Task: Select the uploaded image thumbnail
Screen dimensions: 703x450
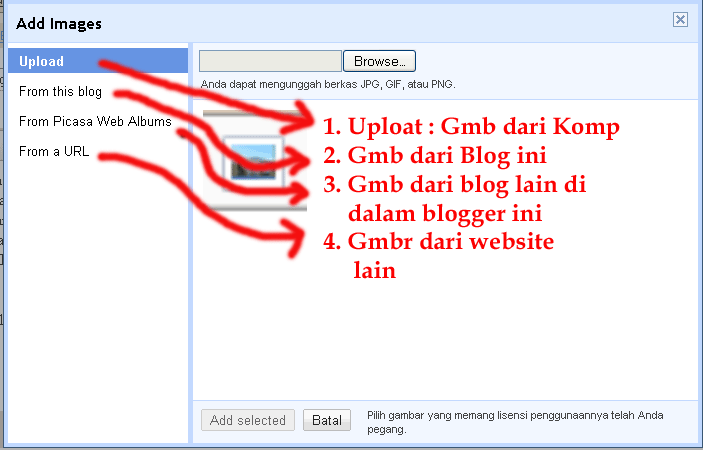Action: [255, 160]
